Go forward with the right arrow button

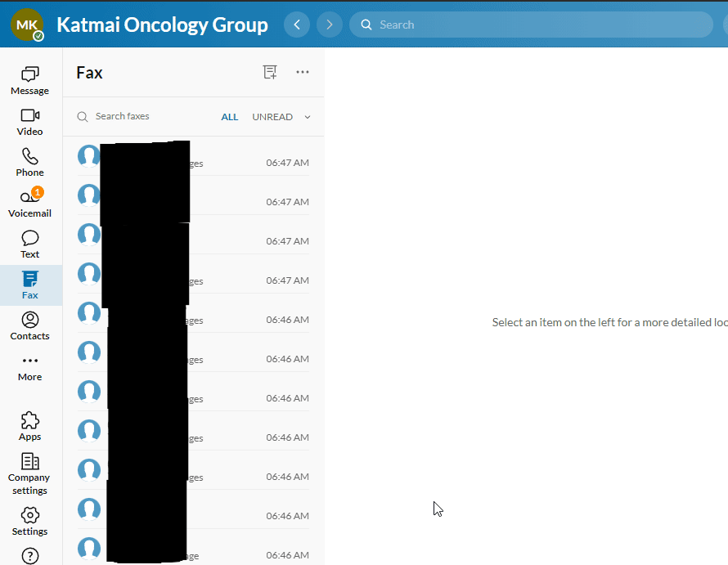click(x=330, y=25)
